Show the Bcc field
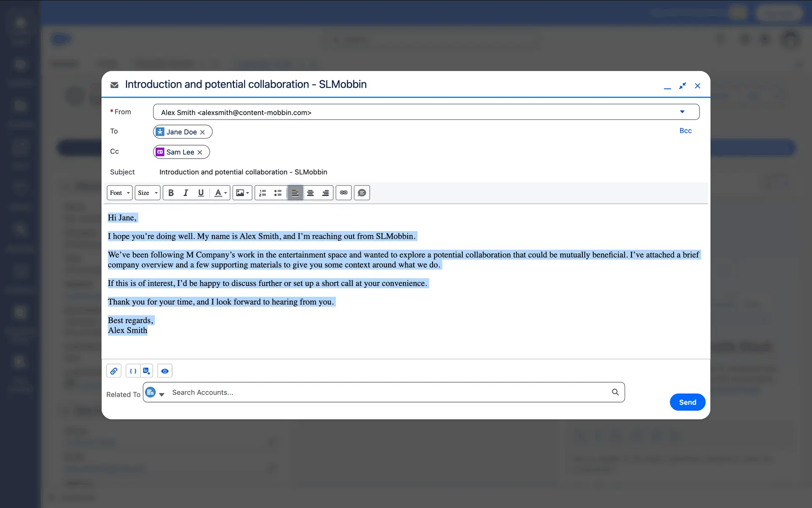This screenshot has height=508, width=812. (685, 131)
